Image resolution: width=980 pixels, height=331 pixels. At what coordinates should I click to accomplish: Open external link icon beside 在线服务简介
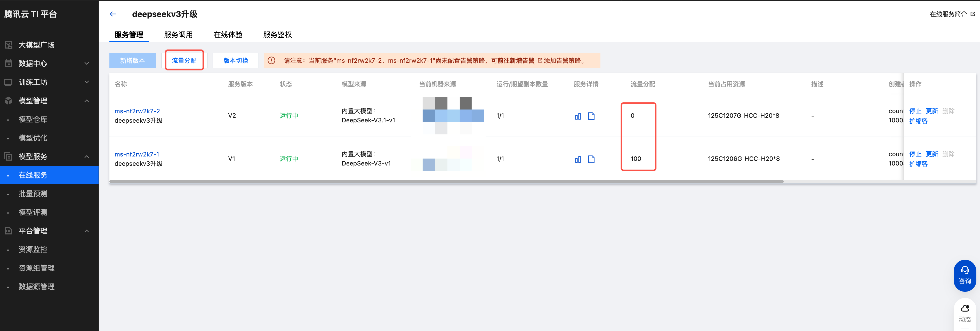click(973, 14)
